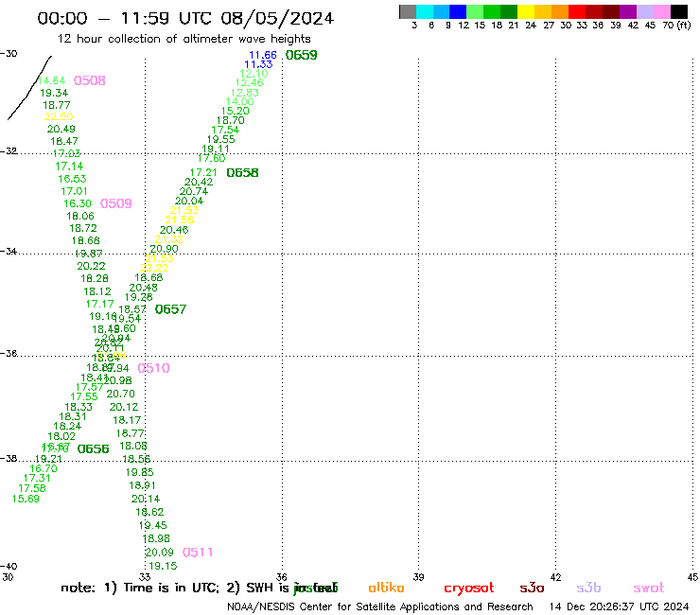Select the red cryosat legend label
Screen dimensions: 700x615
point(469,588)
